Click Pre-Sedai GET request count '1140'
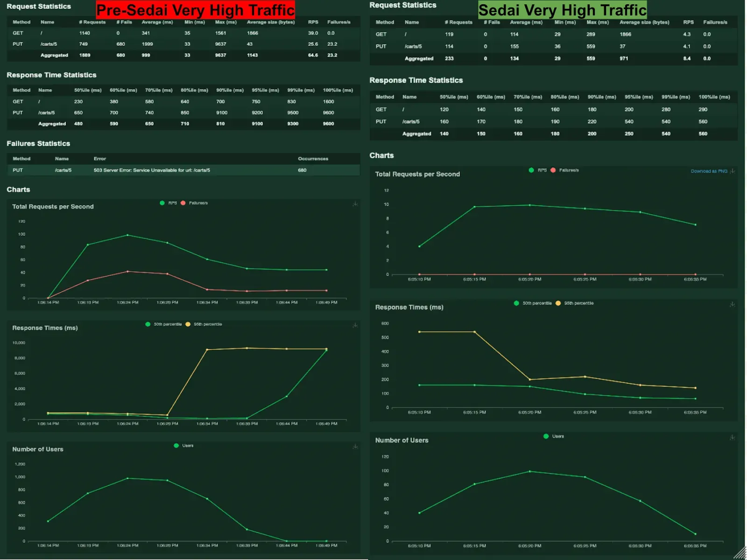 (x=85, y=33)
